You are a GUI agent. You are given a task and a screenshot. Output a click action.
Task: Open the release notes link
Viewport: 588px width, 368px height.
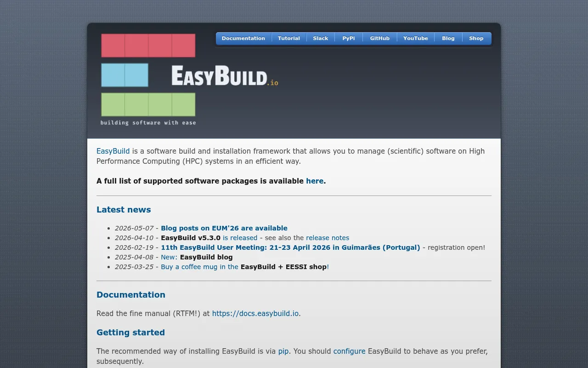click(x=328, y=238)
